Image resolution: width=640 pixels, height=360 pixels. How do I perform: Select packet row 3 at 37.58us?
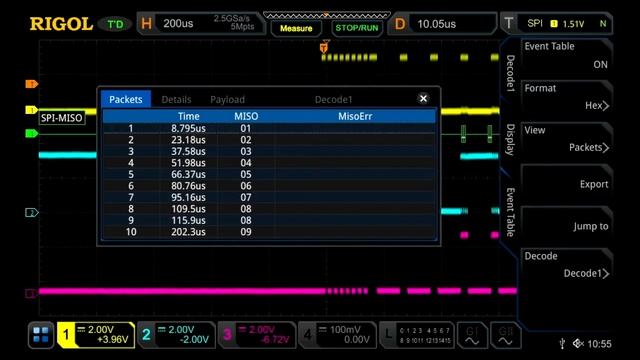click(x=269, y=151)
